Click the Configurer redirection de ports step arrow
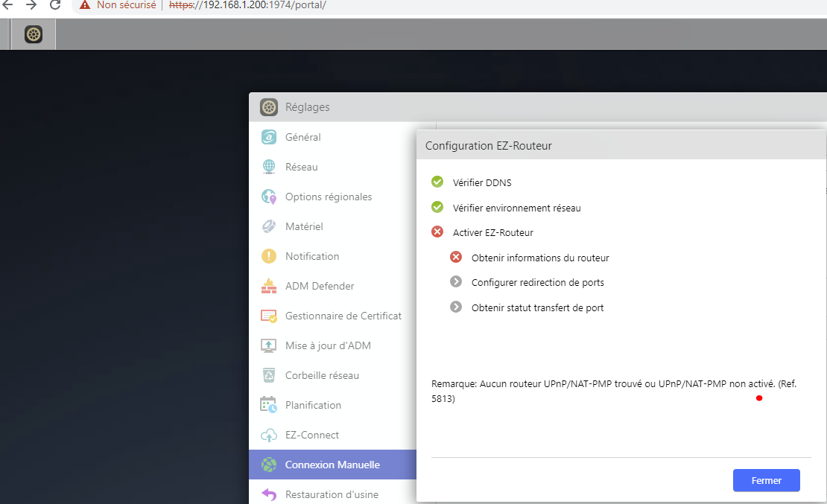This screenshot has width=827, height=504. click(456, 282)
